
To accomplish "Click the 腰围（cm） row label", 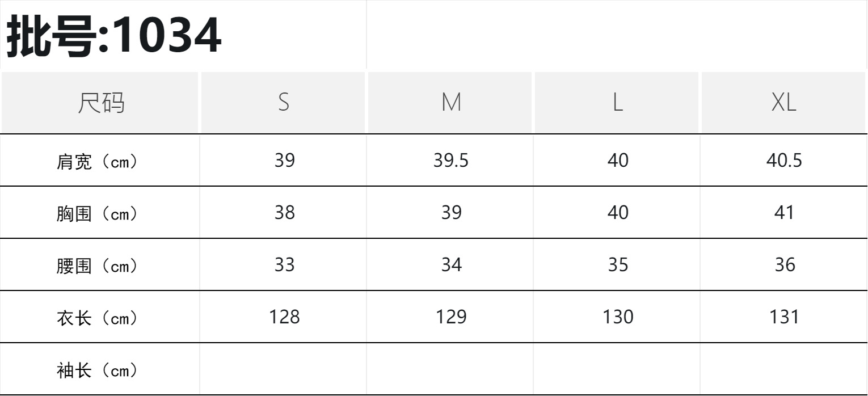I will tap(98, 266).
